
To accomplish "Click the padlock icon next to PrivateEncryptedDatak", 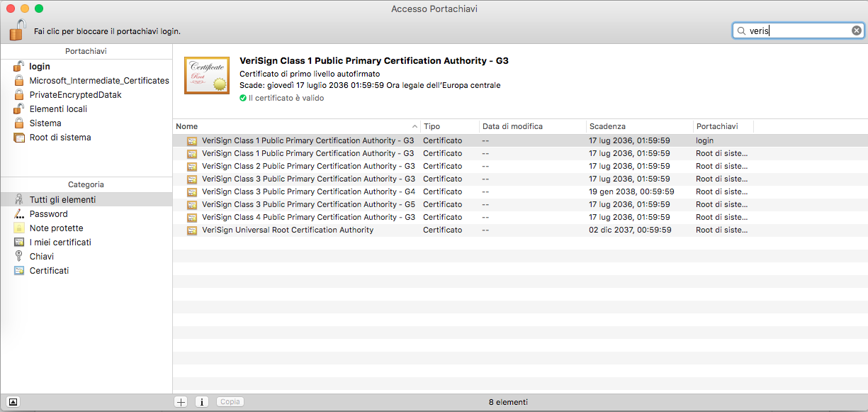I will 19,94.
